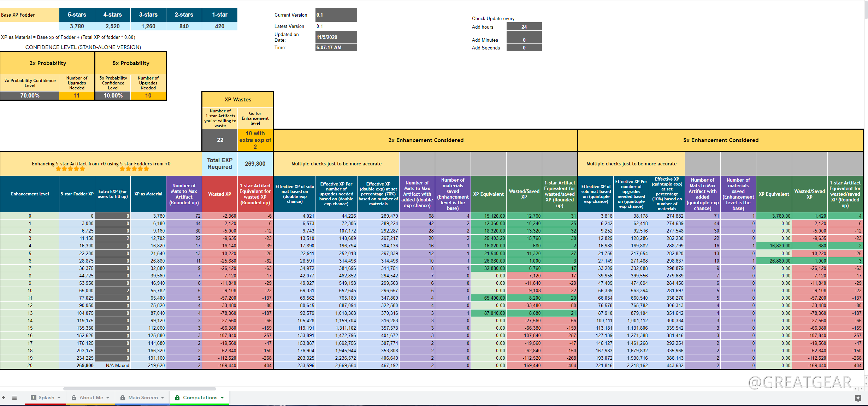This screenshot has width=868, height=406.
Task: Click the Current Version cell showing 0.1
Action: coord(336,15)
